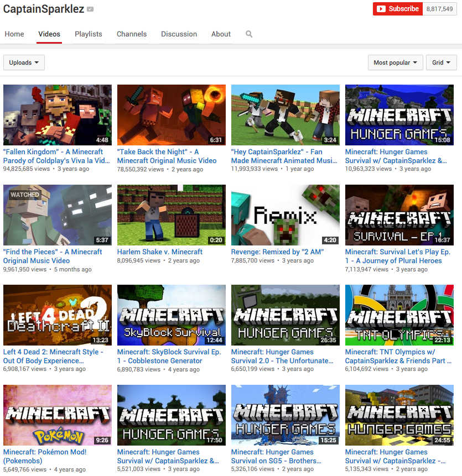Click the 0:20 duration badge
The image size is (462, 476).
[216, 240]
